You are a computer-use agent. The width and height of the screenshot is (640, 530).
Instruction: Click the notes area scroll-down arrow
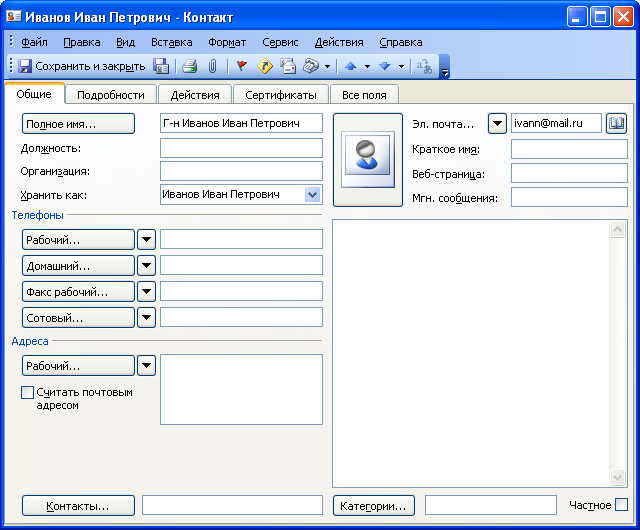pyautogui.click(x=618, y=477)
